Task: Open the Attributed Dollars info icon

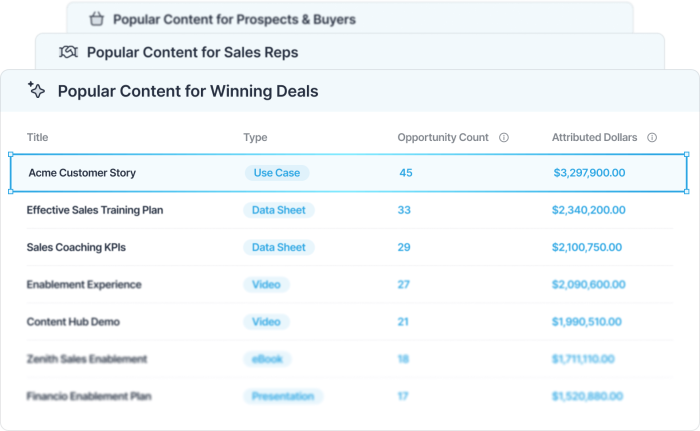Action: click(x=652, y=138)
